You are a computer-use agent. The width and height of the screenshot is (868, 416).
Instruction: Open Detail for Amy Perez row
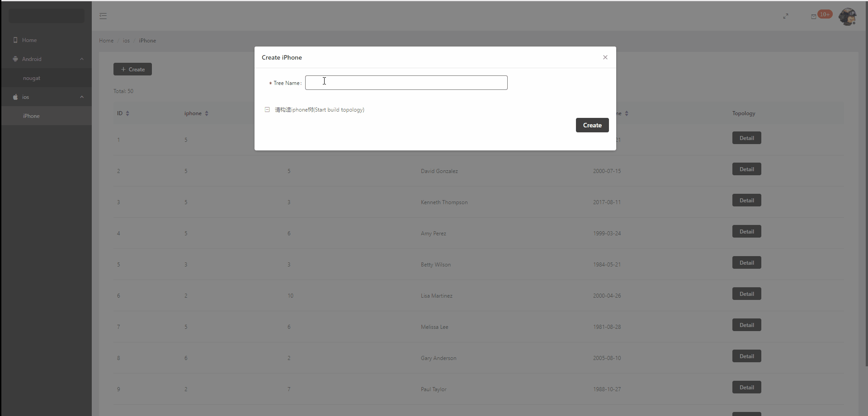(x=747, y=232)
